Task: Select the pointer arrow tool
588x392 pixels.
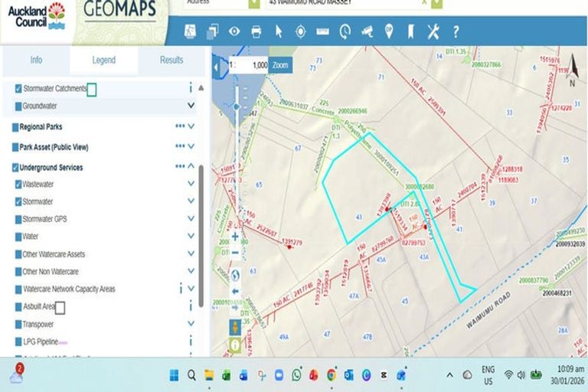Action: pos(279,31)
